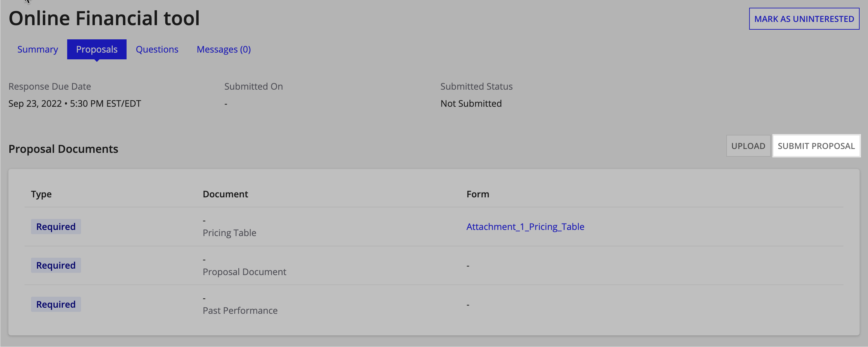Switch to the Summary tab
Viewport: 868px width, 347px height.
37,49
